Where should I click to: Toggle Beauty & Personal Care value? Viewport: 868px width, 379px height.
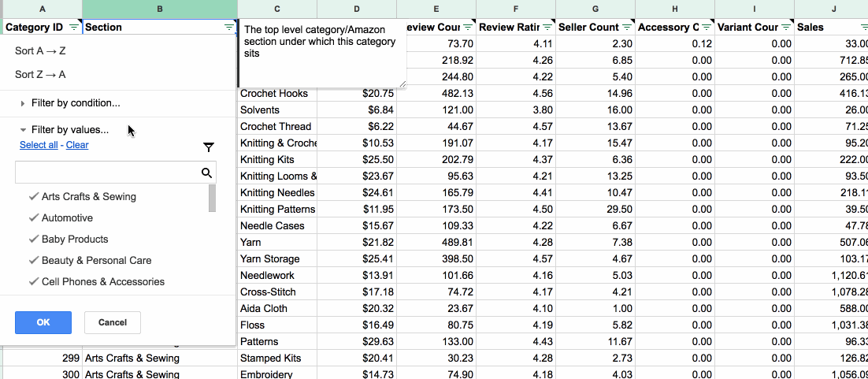pyautogui.click(x=91, y=261)
